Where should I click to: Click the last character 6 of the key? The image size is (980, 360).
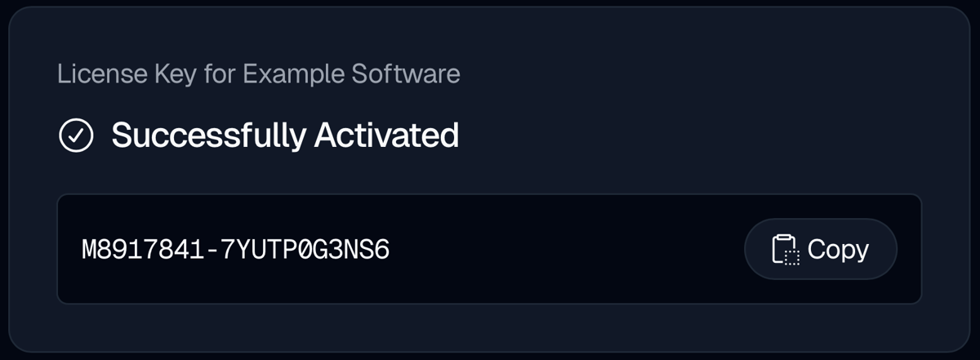381,250
